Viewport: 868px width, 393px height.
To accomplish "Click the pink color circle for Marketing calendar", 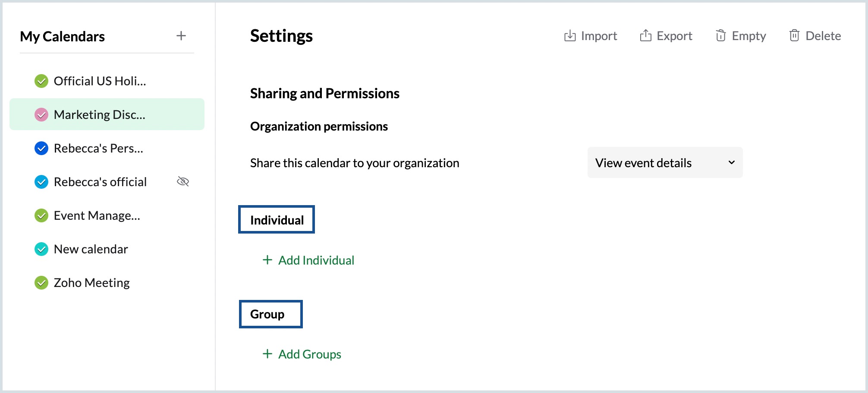I will (41, 115).
